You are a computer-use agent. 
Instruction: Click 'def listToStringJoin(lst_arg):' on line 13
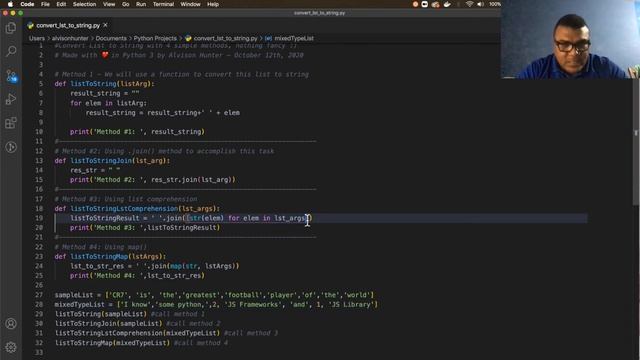coord(112,160)
